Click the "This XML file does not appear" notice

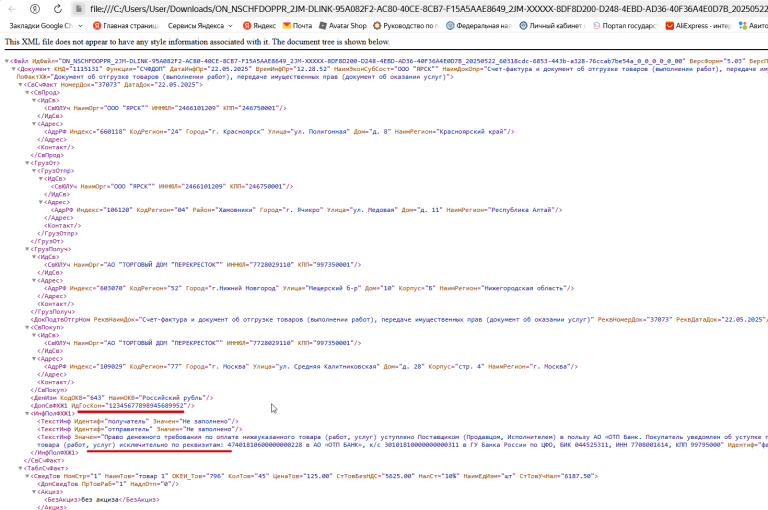(x=197, y=42)
